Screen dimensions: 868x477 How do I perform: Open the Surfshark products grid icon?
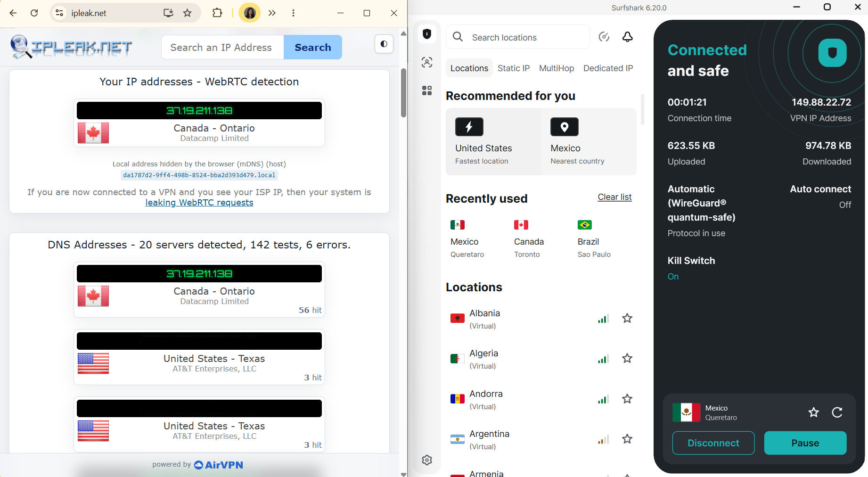(x=427, y=90)
